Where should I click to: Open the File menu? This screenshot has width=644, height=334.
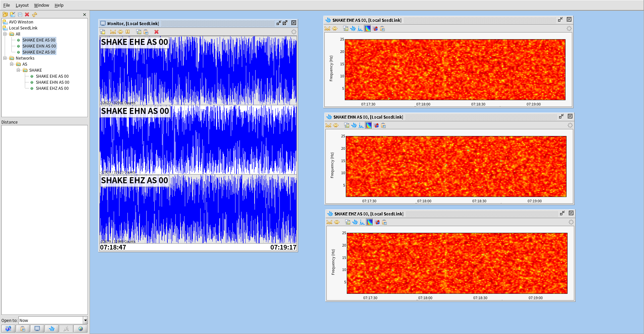click(7, 5)
